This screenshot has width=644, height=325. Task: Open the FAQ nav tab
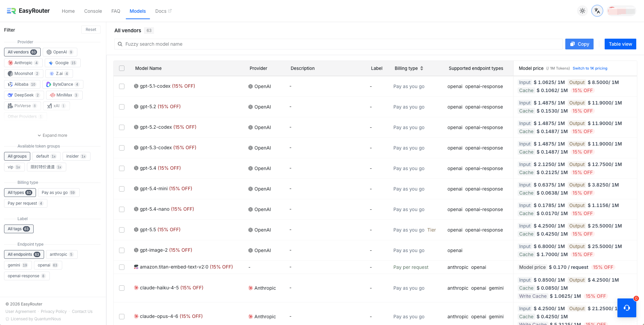[x=116, y=11]
